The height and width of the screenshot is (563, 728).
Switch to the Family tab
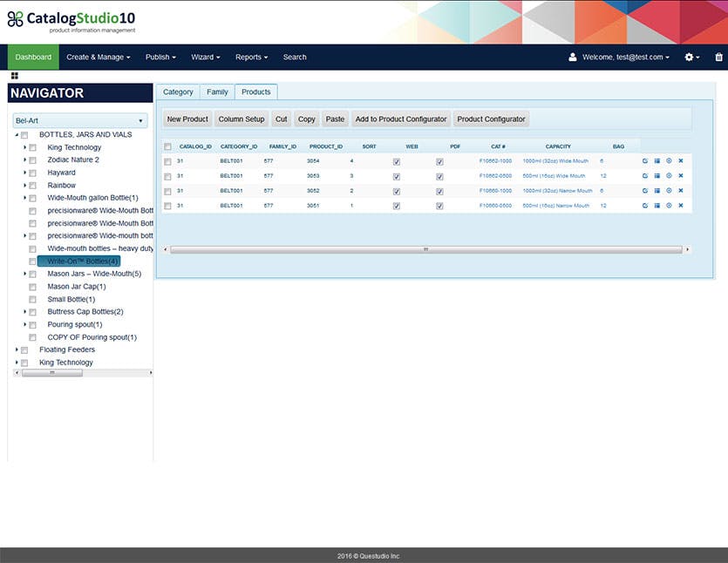(217, 92)
